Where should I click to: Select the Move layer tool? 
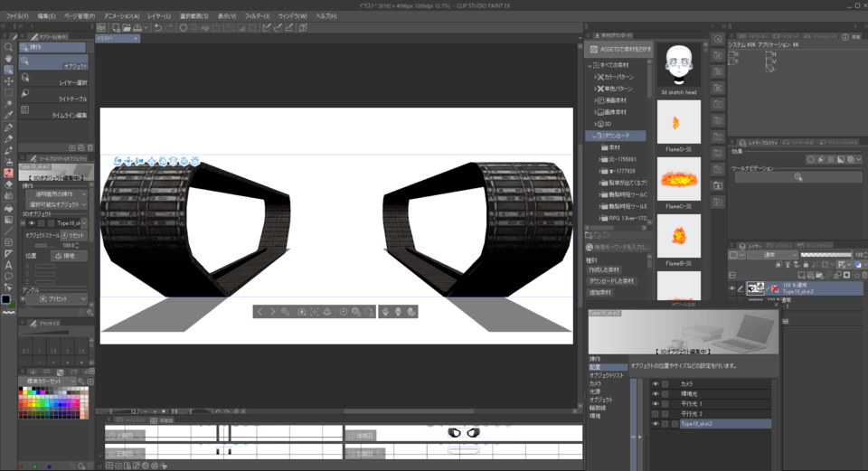pos(8,81)
